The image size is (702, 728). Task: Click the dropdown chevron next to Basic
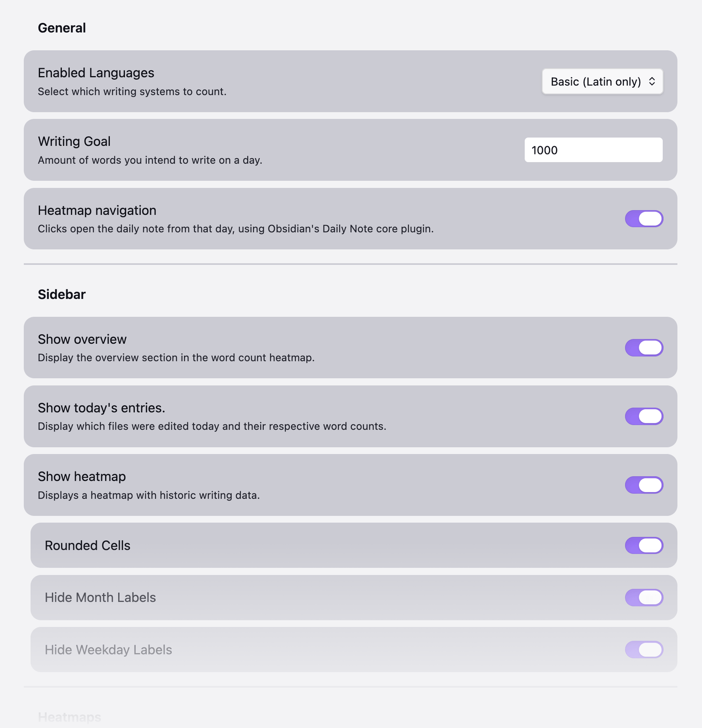tap(653, 81)
